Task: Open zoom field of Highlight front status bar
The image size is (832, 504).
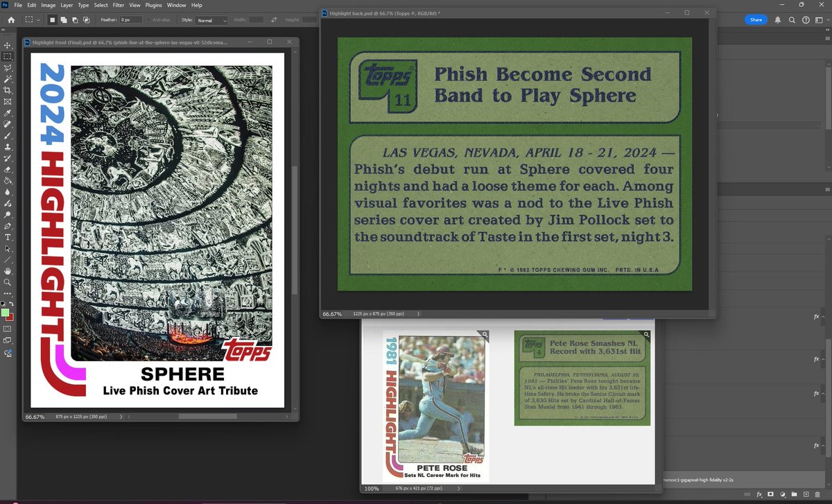Action: [35, 417]
